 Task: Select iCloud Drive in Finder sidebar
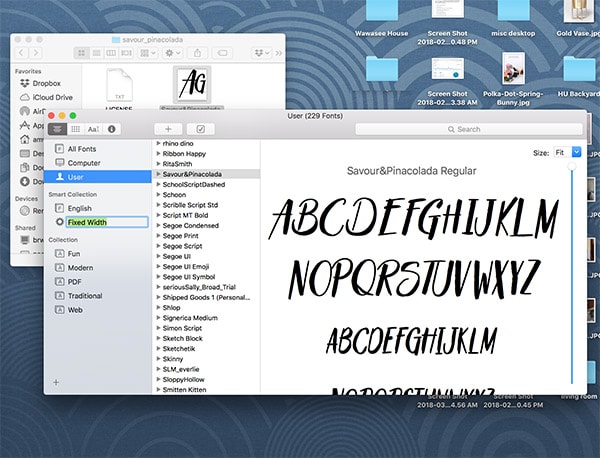pyautogui.click(x=46, y=97)
